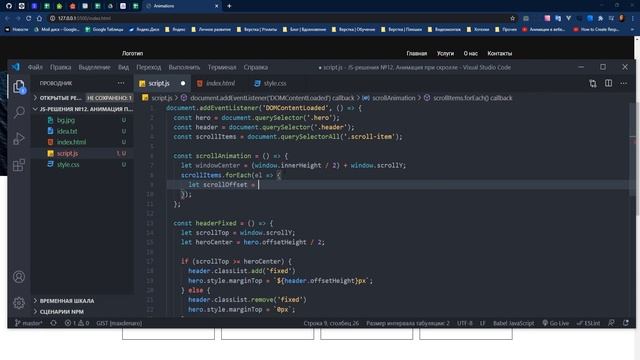Open the Explorer view in activity bar

click(19, 86)
